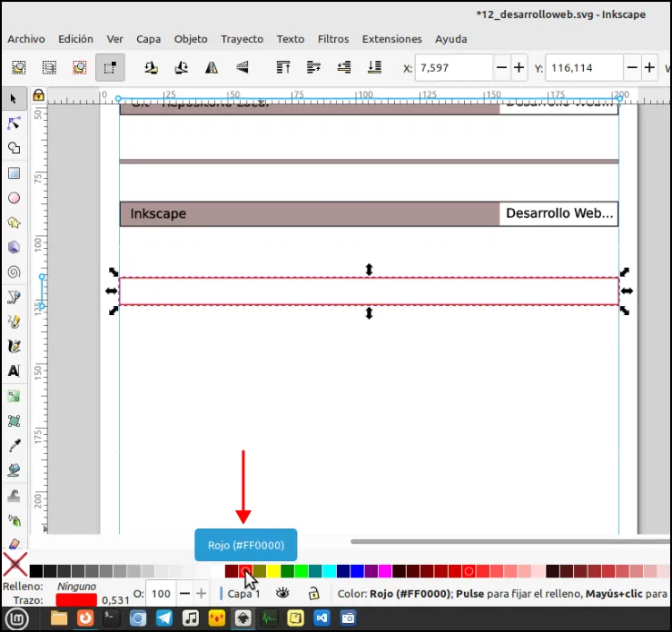Raise selection to top

282,68
